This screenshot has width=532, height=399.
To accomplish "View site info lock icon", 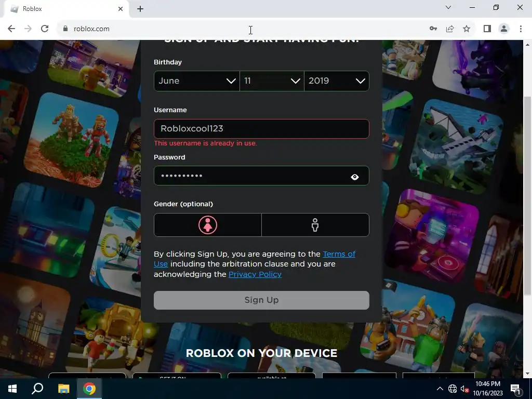I will tap(65, 29).
